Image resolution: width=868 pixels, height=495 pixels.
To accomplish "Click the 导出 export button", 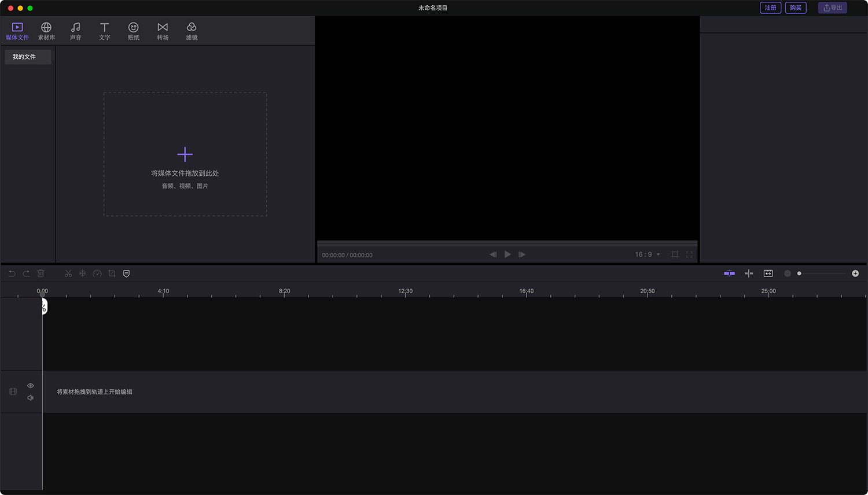I will pyautogui.click(x=833, y=8).
